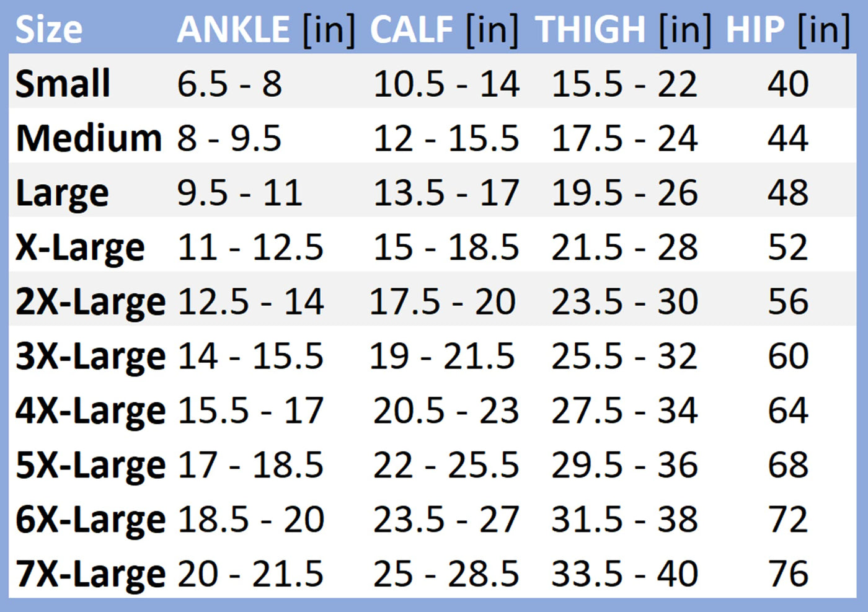Select hip value 52 for X-Large
The width and height of the screenshot is (868, 612).
tap(787, 247)
